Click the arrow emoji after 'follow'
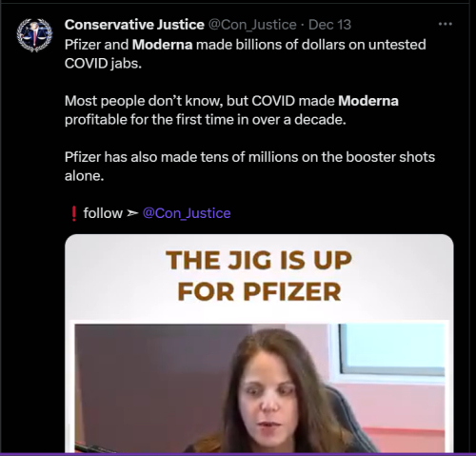The height and width of the screenshot is (456, 476). click(132, 213)
